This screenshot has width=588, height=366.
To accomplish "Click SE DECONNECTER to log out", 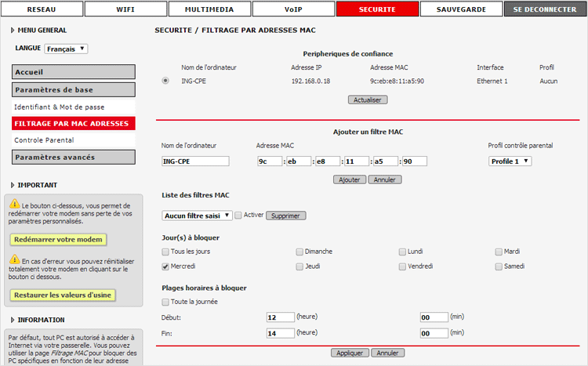I will [546, 9].
